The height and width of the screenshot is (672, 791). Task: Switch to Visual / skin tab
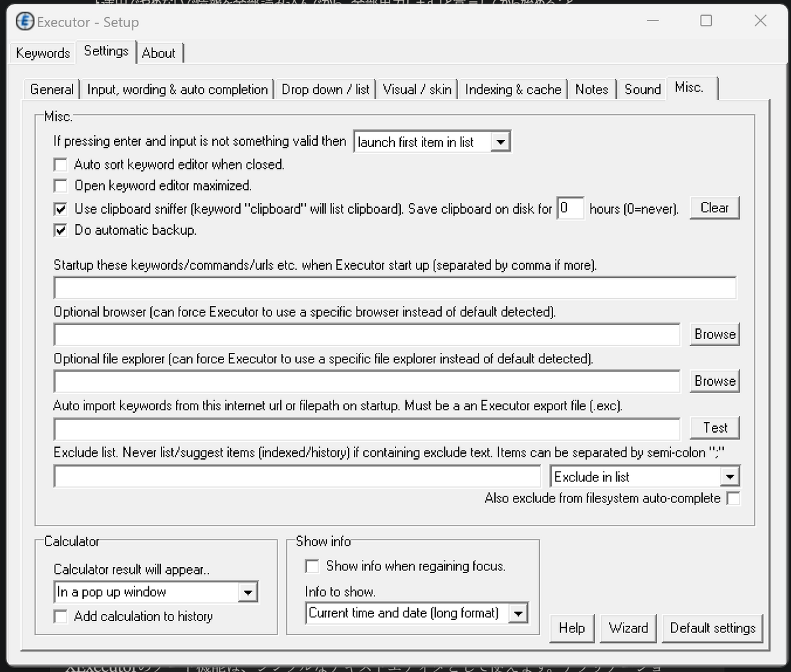(x=417, y=89)
